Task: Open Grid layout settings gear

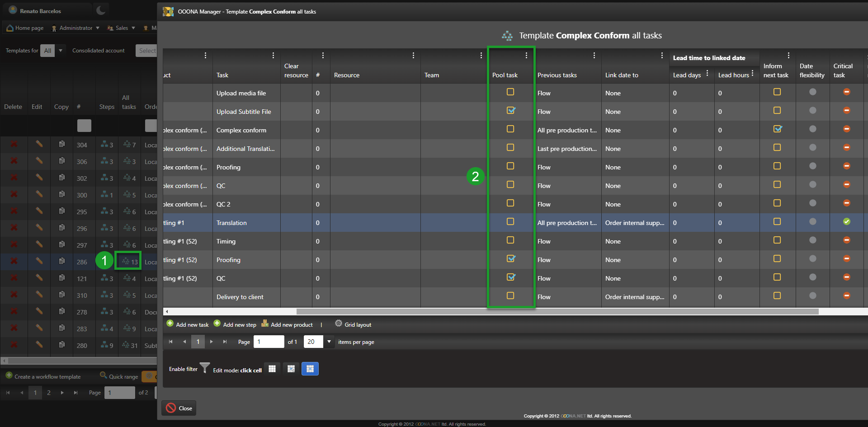Action: click(x=338, y=324)
